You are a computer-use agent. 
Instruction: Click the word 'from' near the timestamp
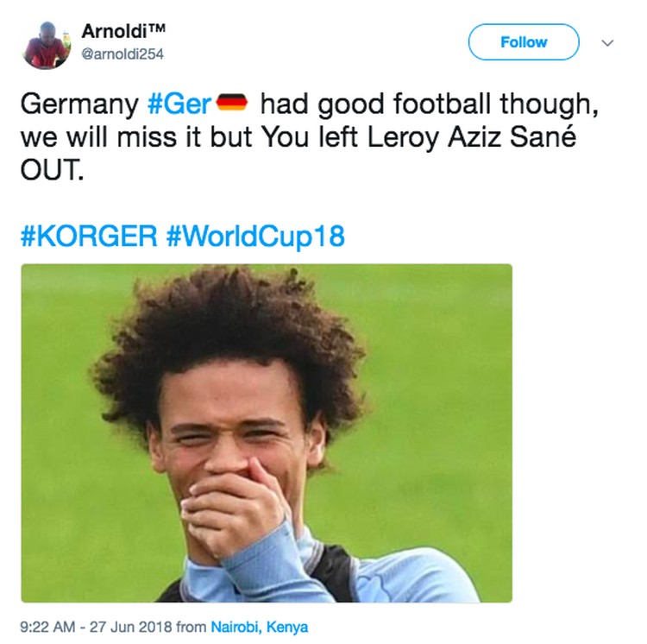coord(191,627)
